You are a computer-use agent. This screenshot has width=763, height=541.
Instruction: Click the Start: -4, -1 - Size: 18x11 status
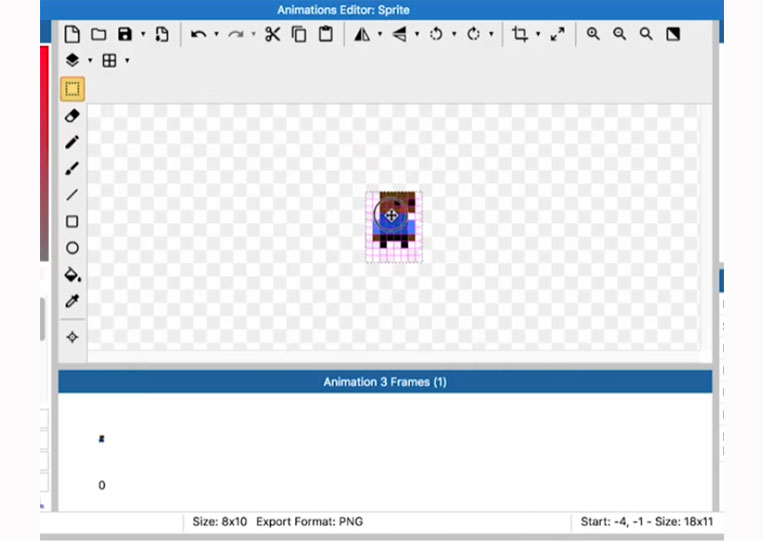point(647,522)
